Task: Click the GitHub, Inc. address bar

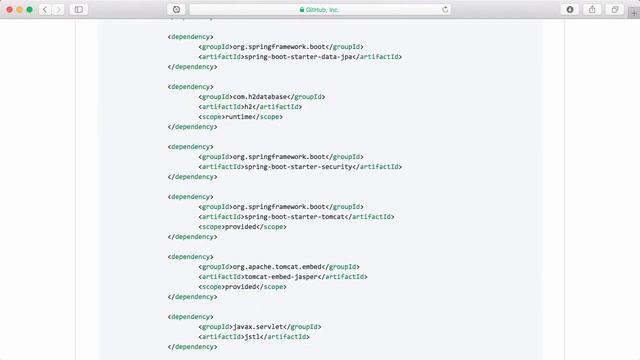Action: [320, 9]
